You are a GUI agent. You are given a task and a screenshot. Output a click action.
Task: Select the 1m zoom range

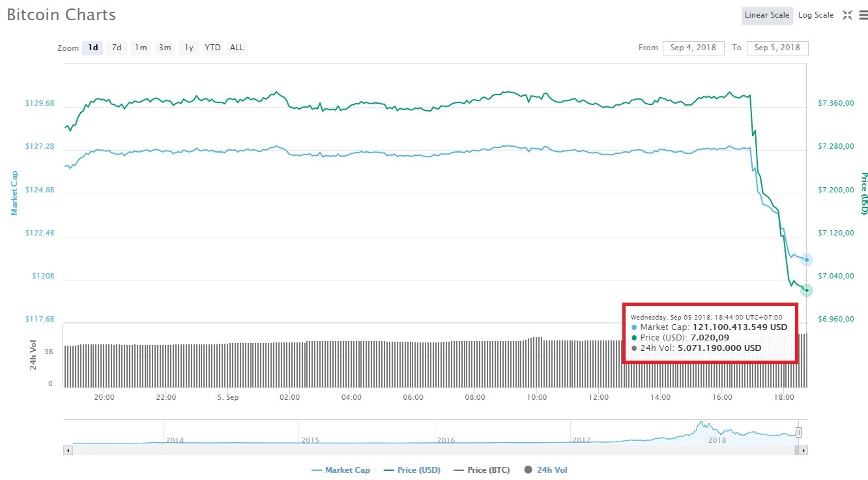click(x=140, y=48)
